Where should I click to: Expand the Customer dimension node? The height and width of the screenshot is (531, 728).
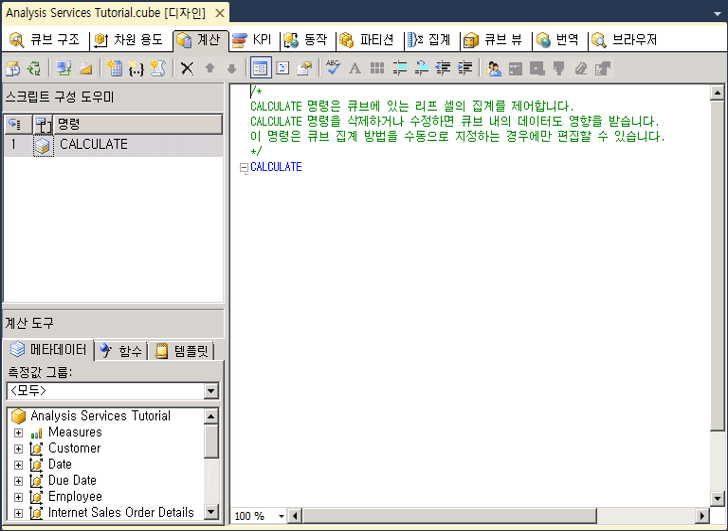pos(18,449)
